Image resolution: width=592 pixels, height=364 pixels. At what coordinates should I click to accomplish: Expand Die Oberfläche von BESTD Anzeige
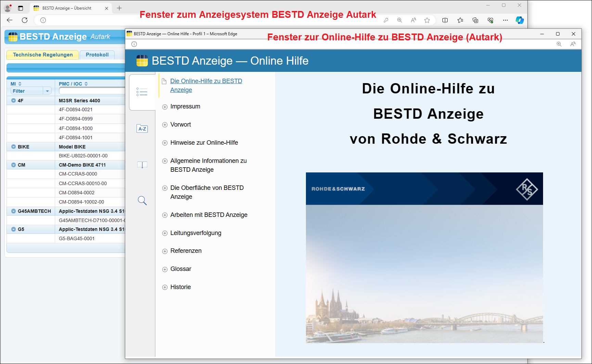[165, 188]
